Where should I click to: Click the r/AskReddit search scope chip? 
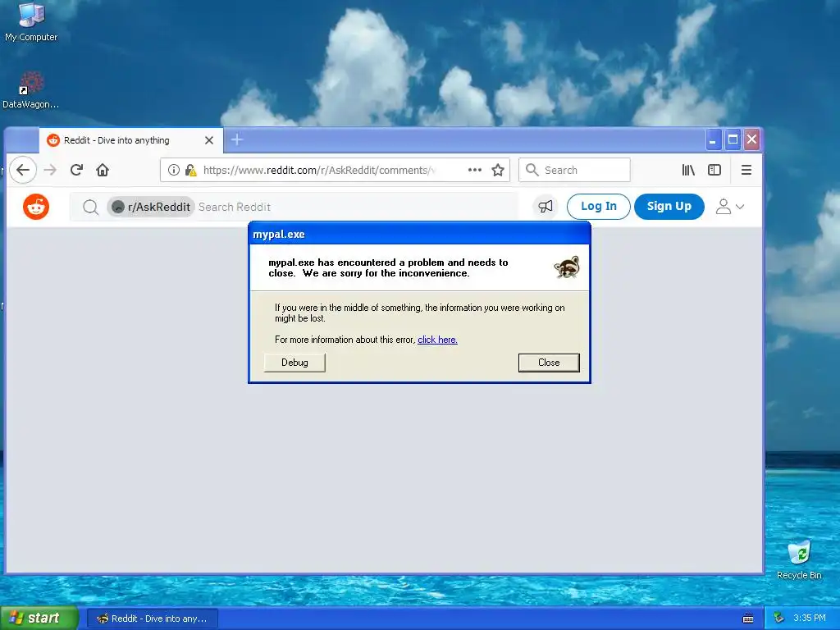151,207
